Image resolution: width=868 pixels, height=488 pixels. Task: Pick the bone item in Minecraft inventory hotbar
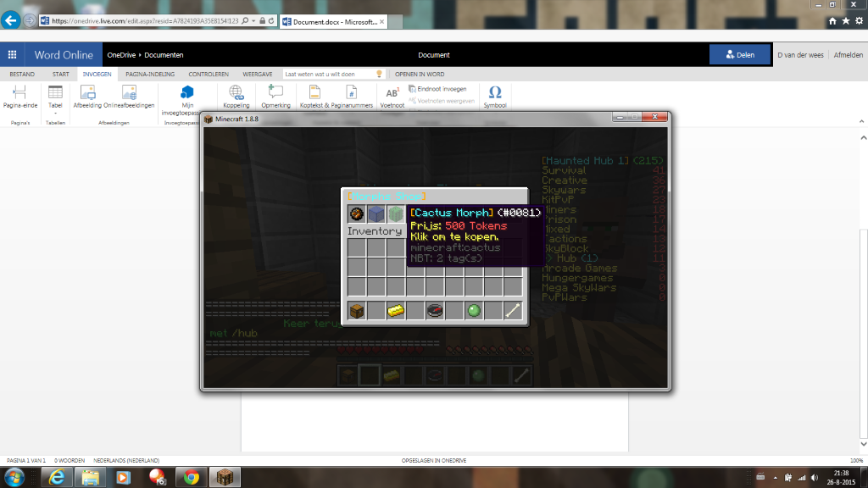coord(513,310)
